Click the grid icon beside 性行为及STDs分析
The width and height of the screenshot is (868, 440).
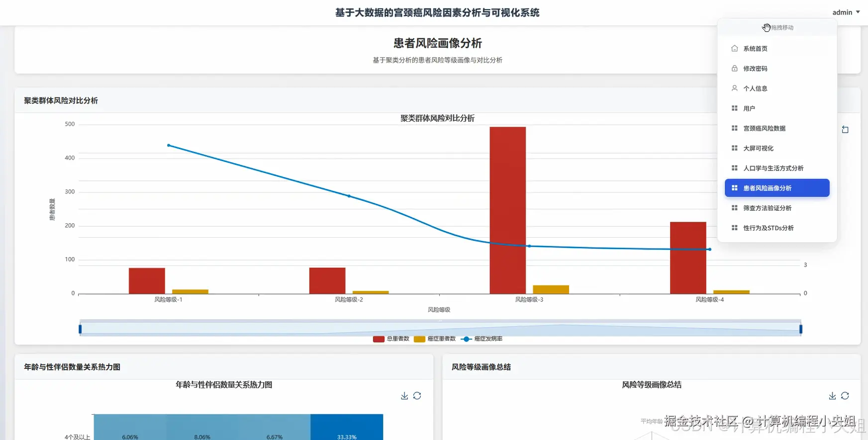734,228
